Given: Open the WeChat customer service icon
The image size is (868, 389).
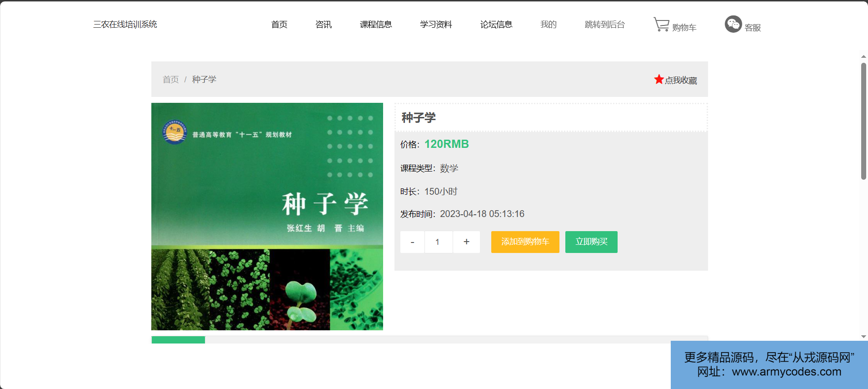Looking at the screenshot, I should click(733, 24).
